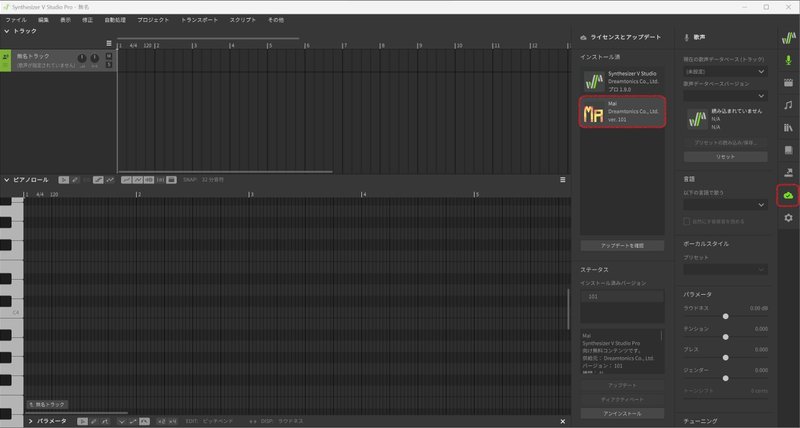Select the pencil tool in piano roll
Image resolution: width=800 pixels, height=428 pixels.
pyautogui.click(x=75, y=180)
